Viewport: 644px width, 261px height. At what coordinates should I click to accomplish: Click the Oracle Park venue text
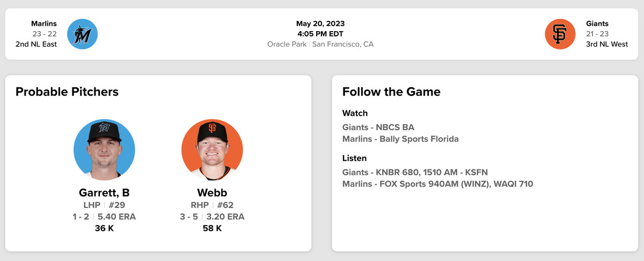pos(287,44)
